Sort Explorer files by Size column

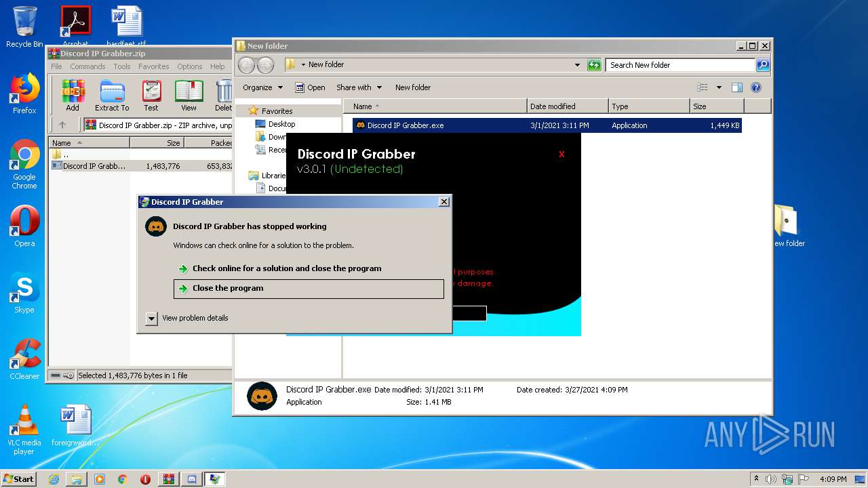pos(717,106)
